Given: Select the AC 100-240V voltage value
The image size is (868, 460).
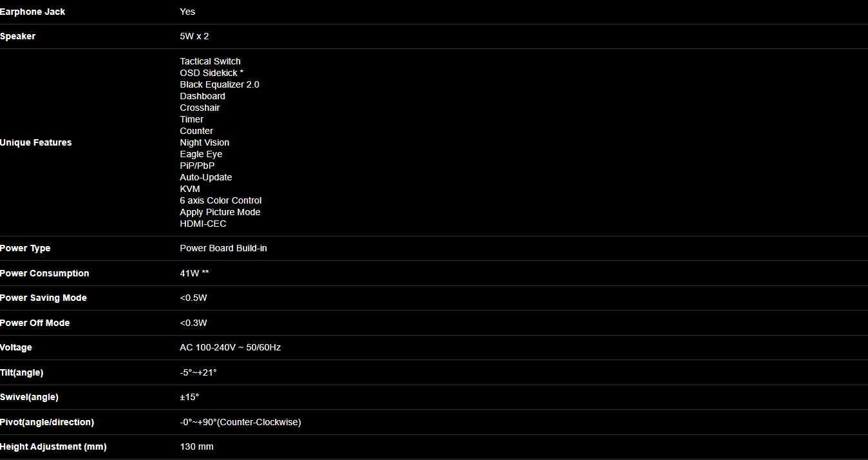Looking at the screenshot, I should pos(231,347).
